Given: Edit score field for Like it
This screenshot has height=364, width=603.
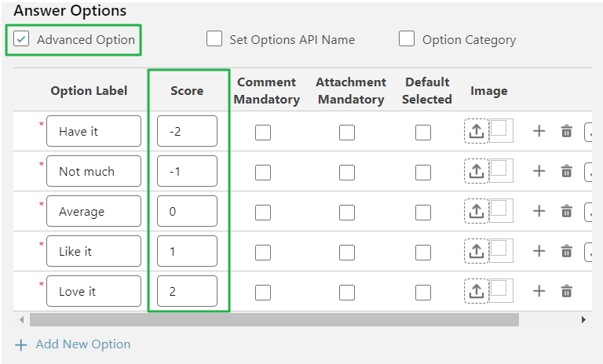Looking at the screenshot, I should [188, 251].
